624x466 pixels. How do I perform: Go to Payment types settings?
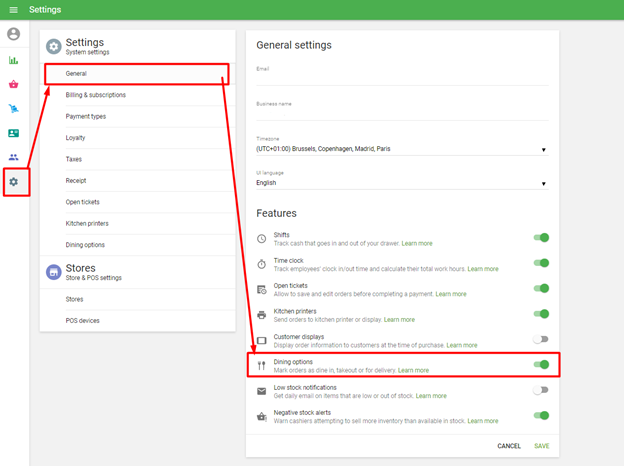86,116
